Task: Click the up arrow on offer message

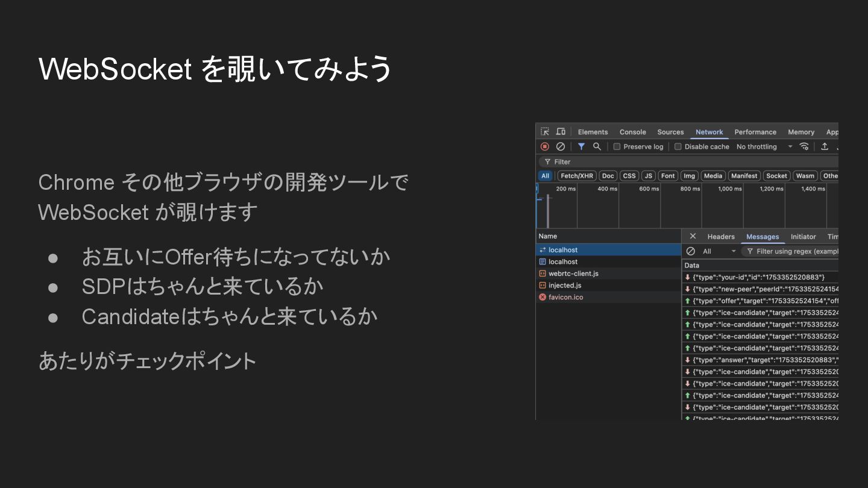Action: (687, 301)
